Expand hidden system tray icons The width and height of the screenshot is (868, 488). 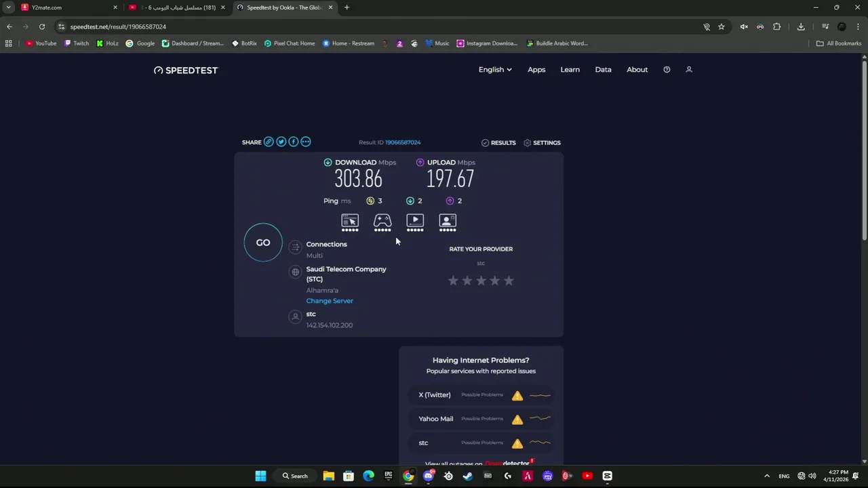tap(767, 476)
